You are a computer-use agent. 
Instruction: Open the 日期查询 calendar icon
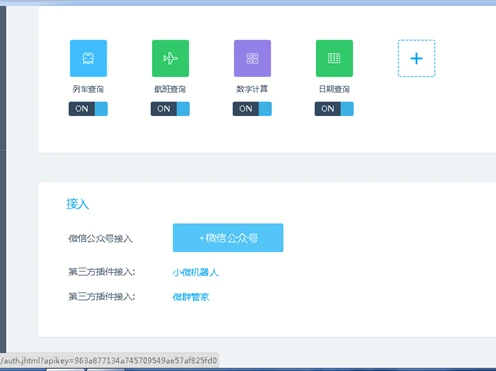[334, 58]
